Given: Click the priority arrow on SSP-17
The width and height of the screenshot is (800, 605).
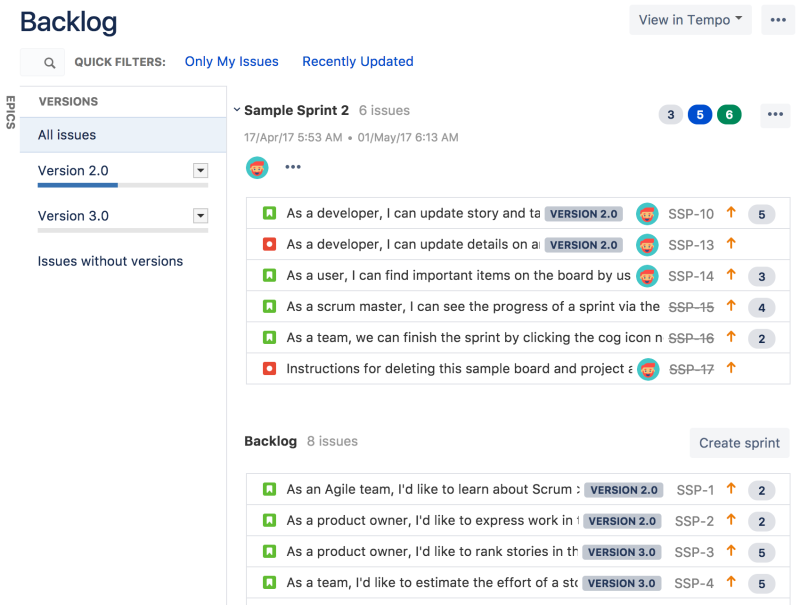Looking at the screenshot, I should (729, 368).
